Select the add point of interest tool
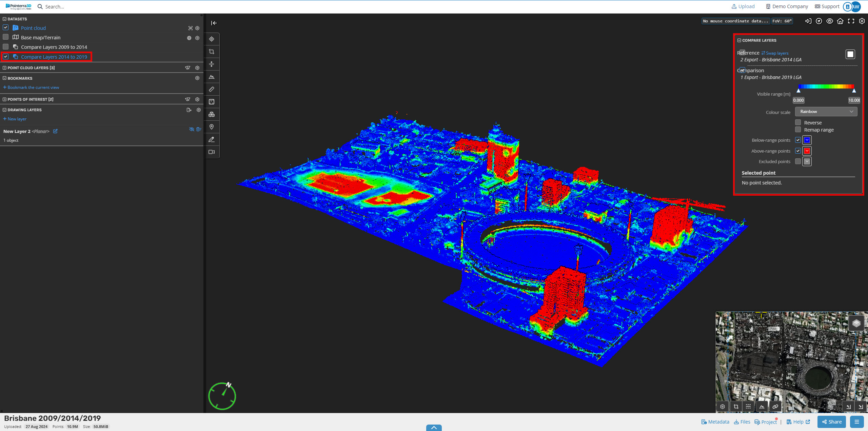The width and height of the screenshot is (868, 431). click(212, 127)
